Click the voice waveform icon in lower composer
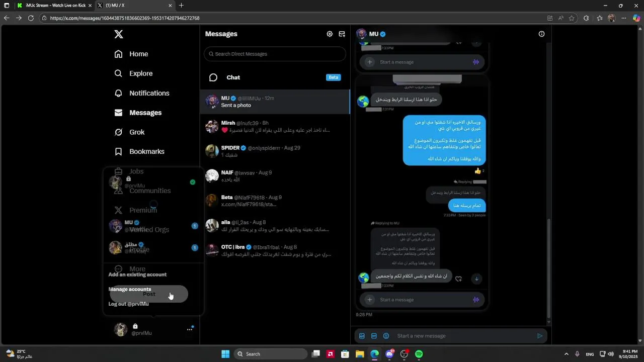The height and width of the screenshot is (362, 644). click(475, 300)
